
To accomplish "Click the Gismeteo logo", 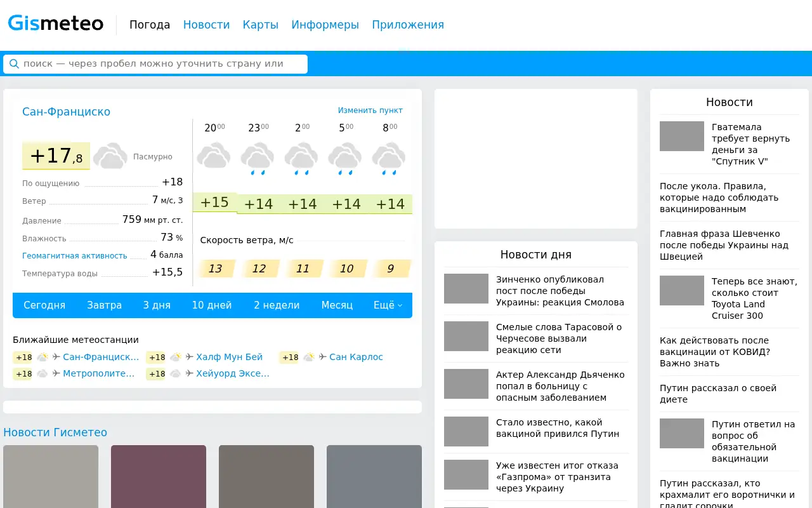I will [56, 24].
